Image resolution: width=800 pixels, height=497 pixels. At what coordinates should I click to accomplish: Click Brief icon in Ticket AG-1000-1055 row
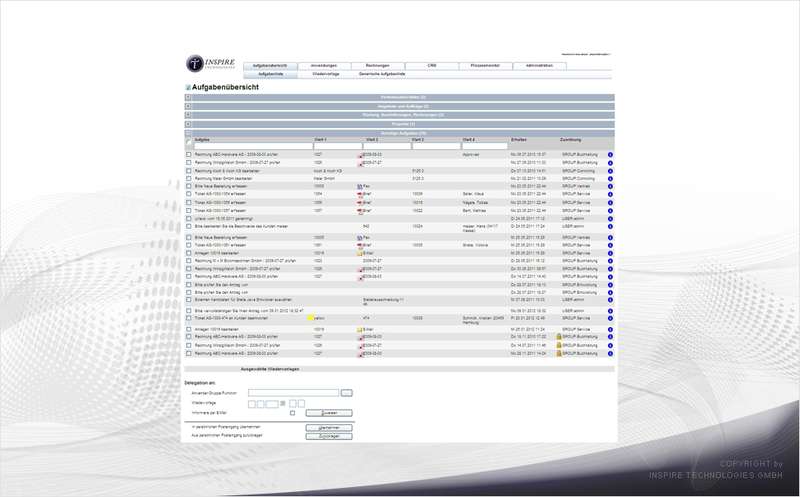click(x=360, y=203)
